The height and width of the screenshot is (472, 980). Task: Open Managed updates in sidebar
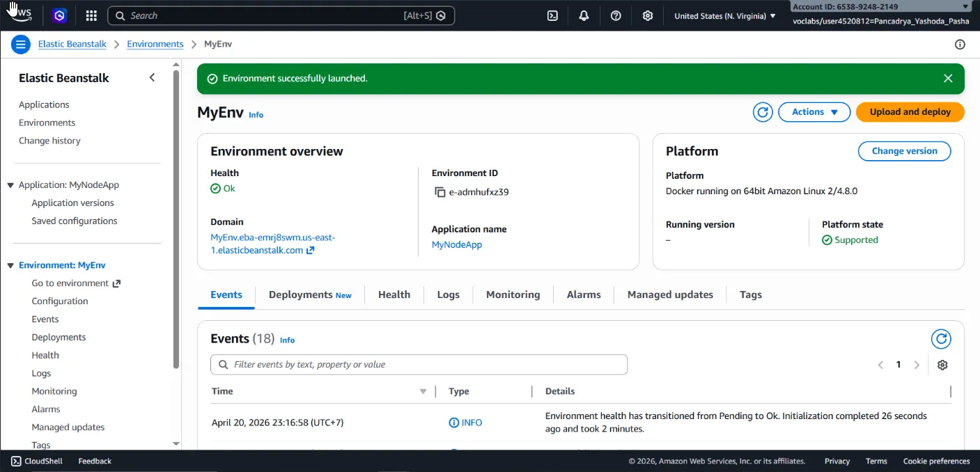pyautogui.click(x=68, y=427)
